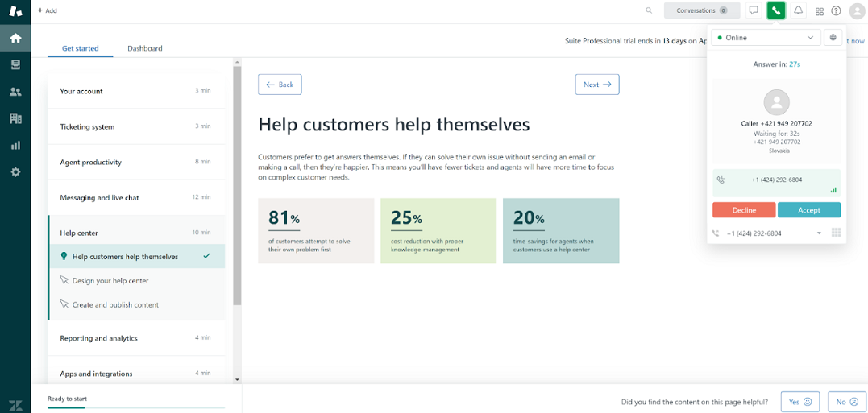
Task: Expand the Messaging and live chat section
Action: pos(135,197)
